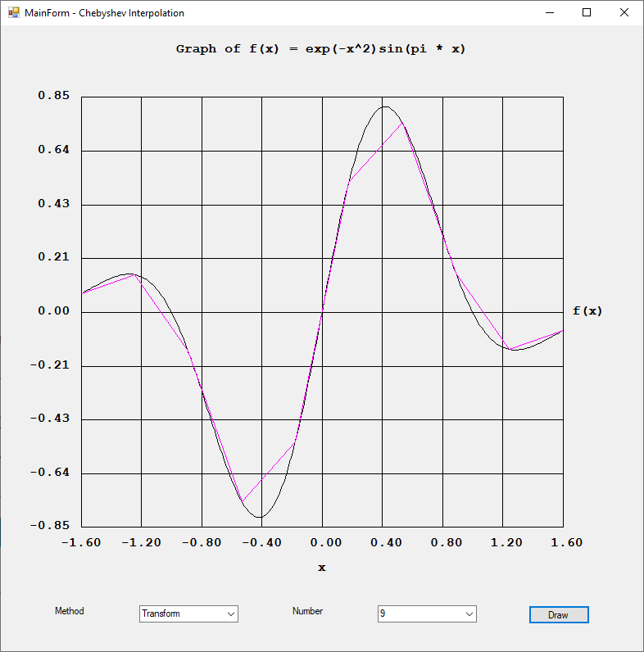The image size is (644, 652).
Task: Select the Transform text in Method combo box
Action: (161, 614)
